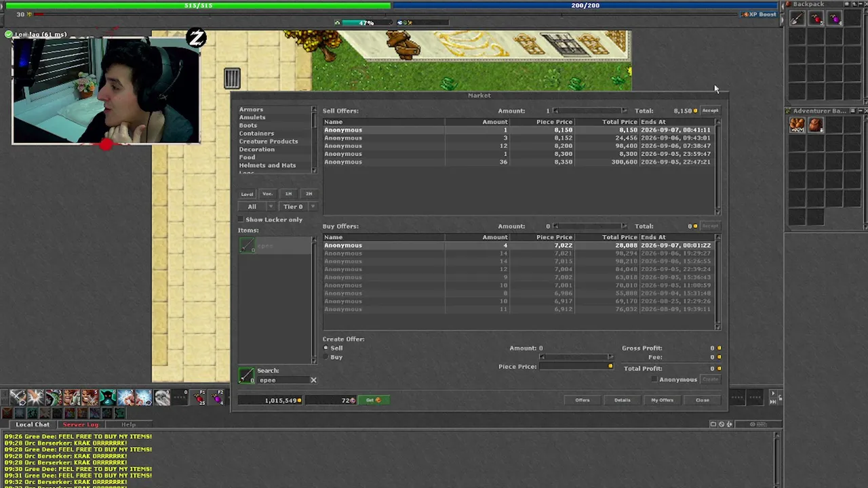Toggle the 2H weapon filter
The width and height of the screenshot is (868, 488).
point(309,194)
